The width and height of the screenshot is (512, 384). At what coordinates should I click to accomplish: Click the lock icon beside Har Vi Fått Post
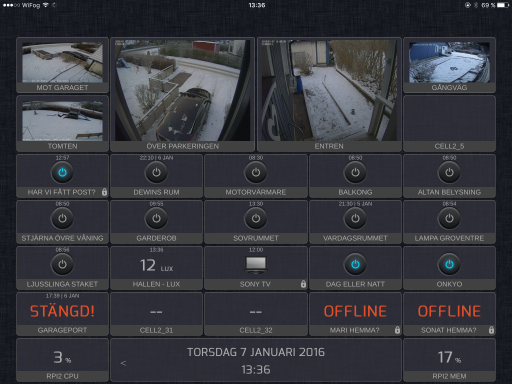click(x=104, y=192)
